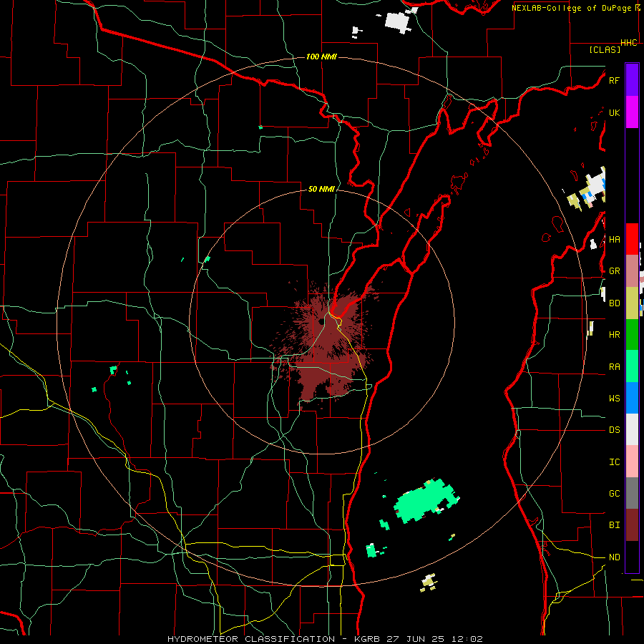Pick the white DS legend swatch
This screenshot has width=644, height=644.
pyautogui.click(x=632, y=429)
